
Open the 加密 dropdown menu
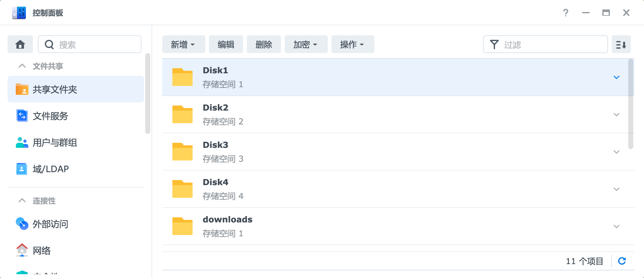(x=306, y=45)
